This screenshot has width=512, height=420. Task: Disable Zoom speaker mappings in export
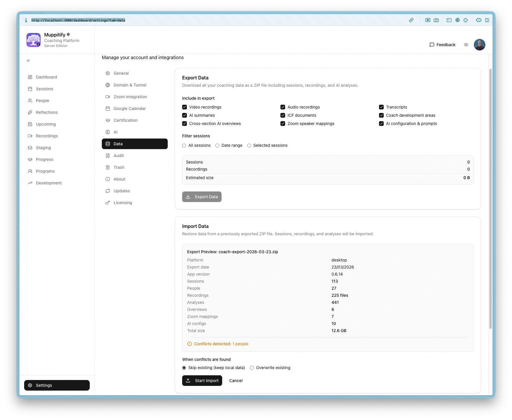pyautogui.click(x=283, y=124)
